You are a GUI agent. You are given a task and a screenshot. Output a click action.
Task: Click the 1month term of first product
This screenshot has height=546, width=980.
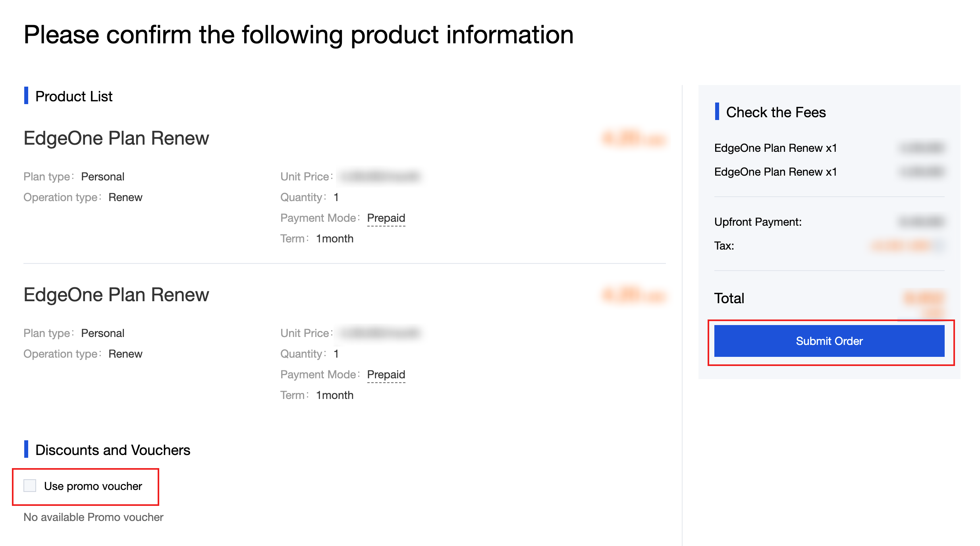pyautogui.click(x=334, y=238)
